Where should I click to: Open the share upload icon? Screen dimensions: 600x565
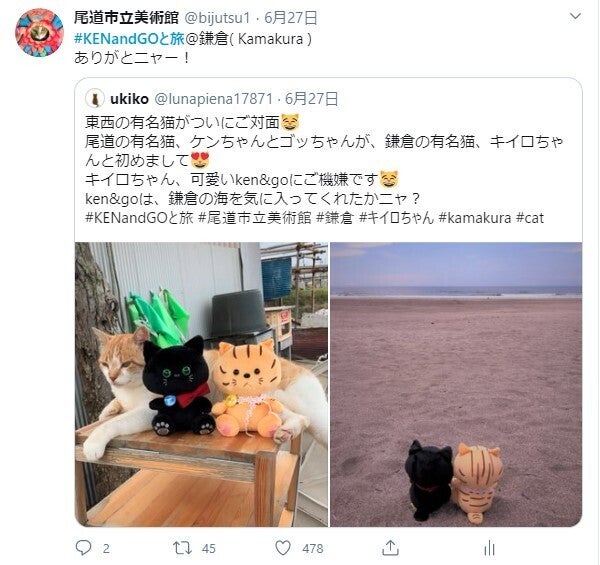click(390, 548)
